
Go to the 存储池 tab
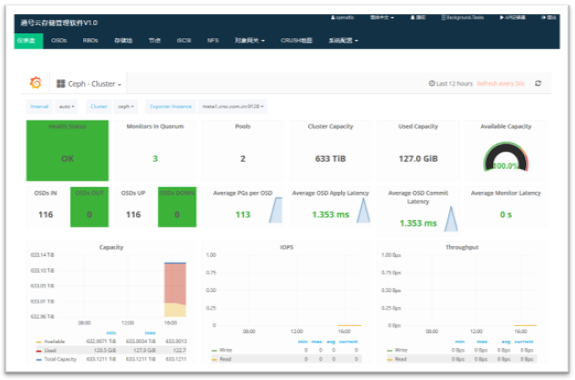pos(123,40)
